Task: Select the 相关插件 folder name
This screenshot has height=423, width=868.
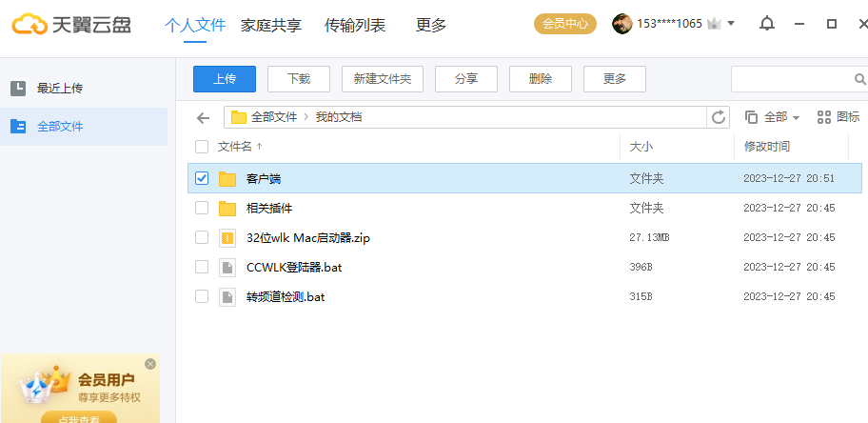Action: (x=269, y=209)
